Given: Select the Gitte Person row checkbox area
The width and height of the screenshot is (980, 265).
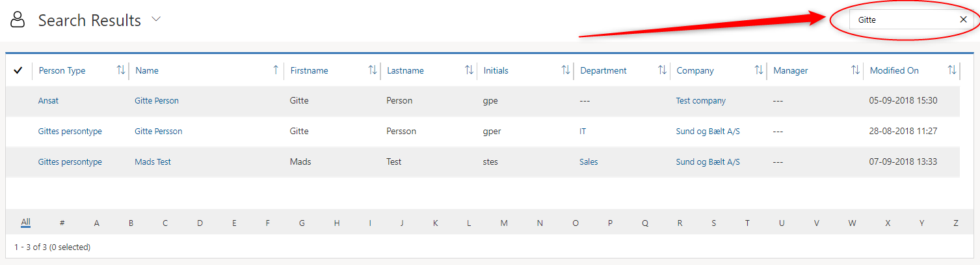Looking at the screenshot, I should pyautogui.click(x=18, y=101).
